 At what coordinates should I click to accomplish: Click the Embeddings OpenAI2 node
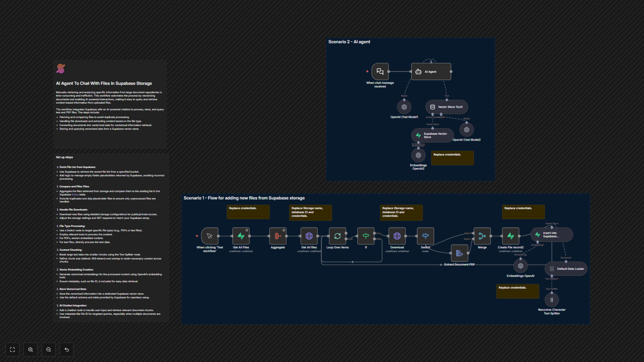coord(418,155)
